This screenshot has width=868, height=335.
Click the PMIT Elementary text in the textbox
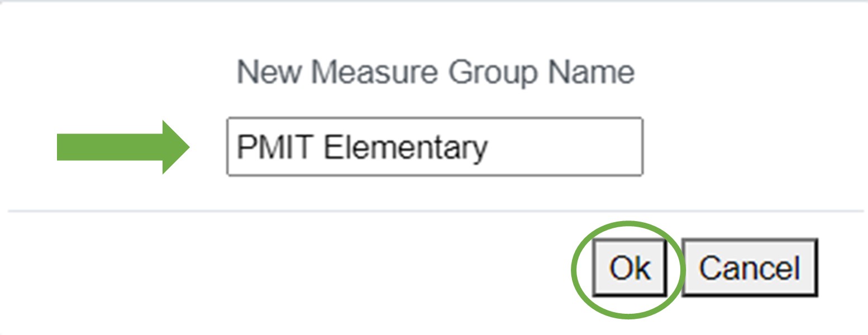[362, 147]
